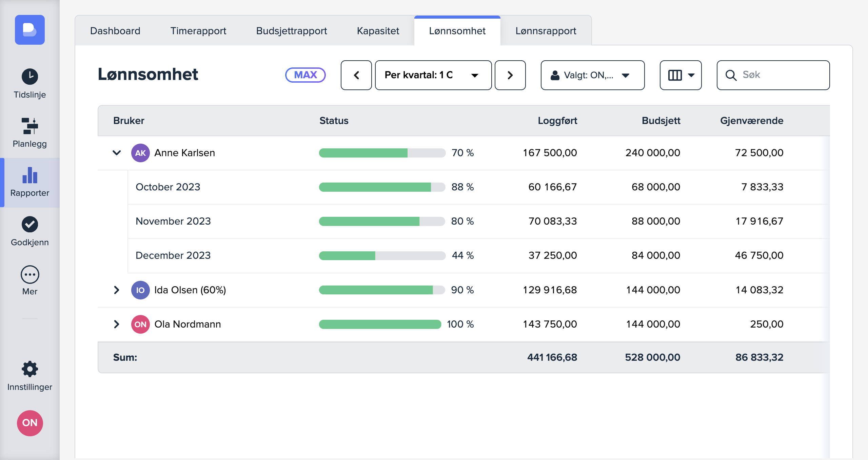Open the Valgt users filter dropdown

click(x=592, y=75)
